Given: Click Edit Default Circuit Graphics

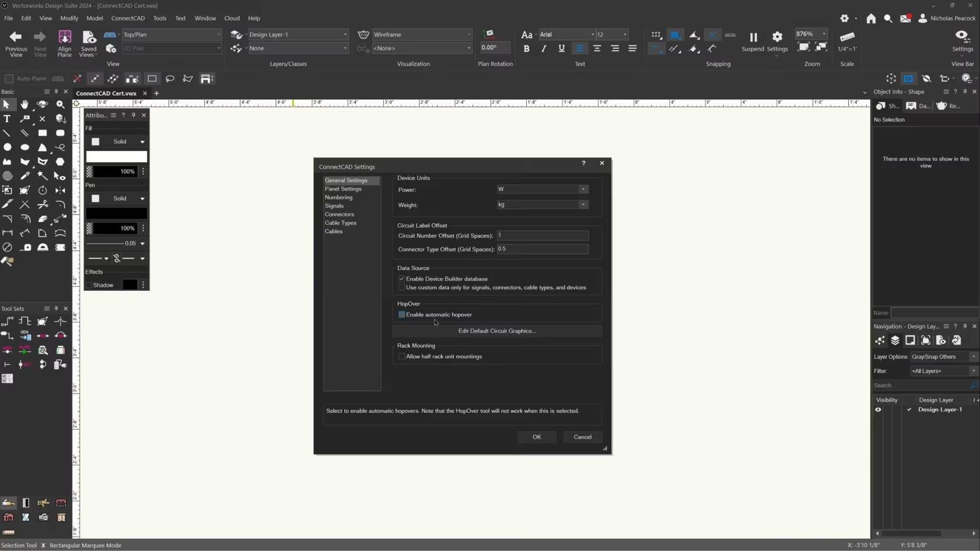Looking at the screenshot, I should click(x=496, y=331).
